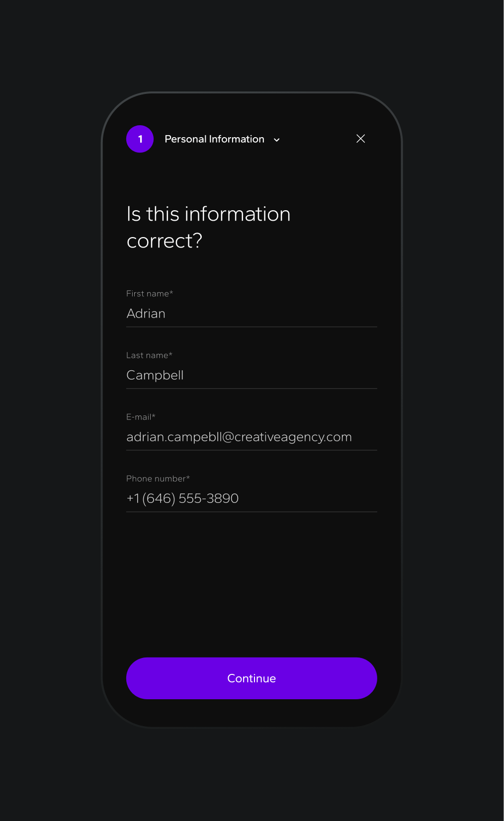Image resolution: width=504 pixels, height=821 pixels.
Task: Click the E-mail label
Action: point(138,417)
